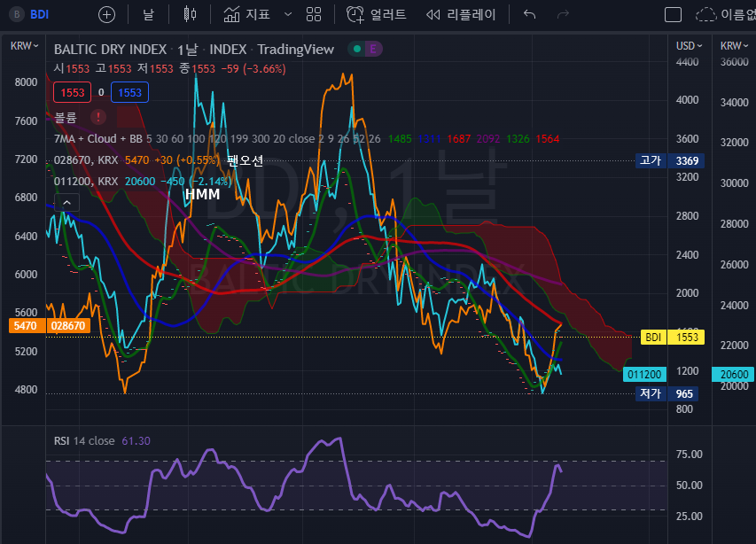Collapse the indicator legend with chevron
756x544 pixels.
[x=66, y=203]
